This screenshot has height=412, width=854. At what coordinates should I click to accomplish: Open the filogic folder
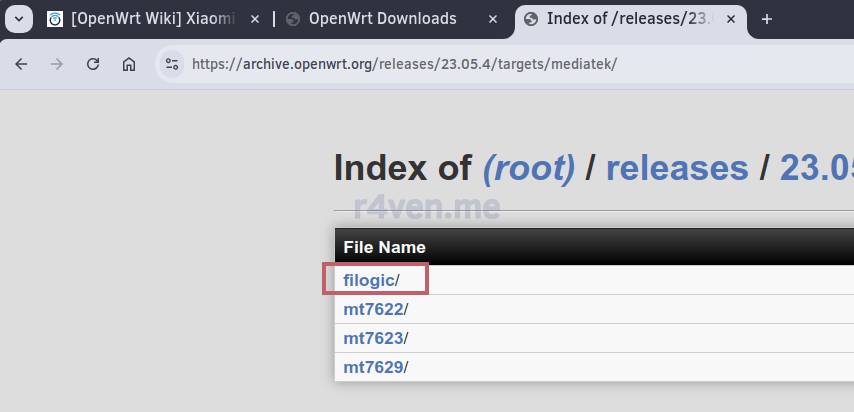click(369, 280)
